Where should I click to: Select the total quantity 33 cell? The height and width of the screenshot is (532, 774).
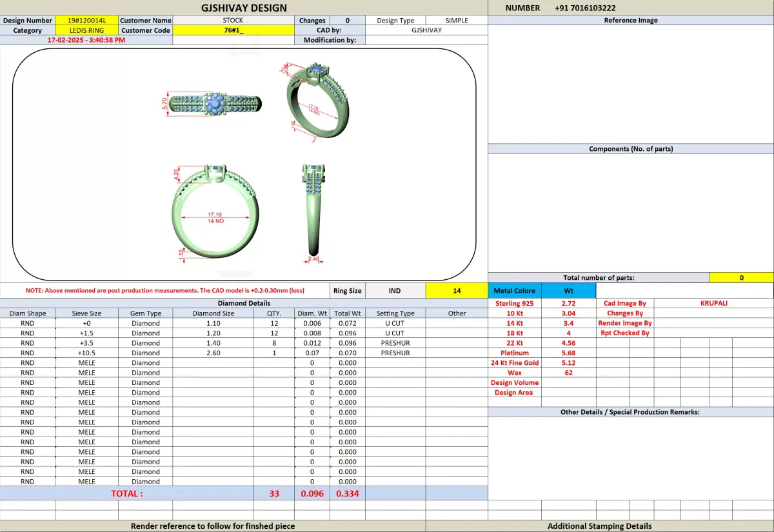click(274, 493)
